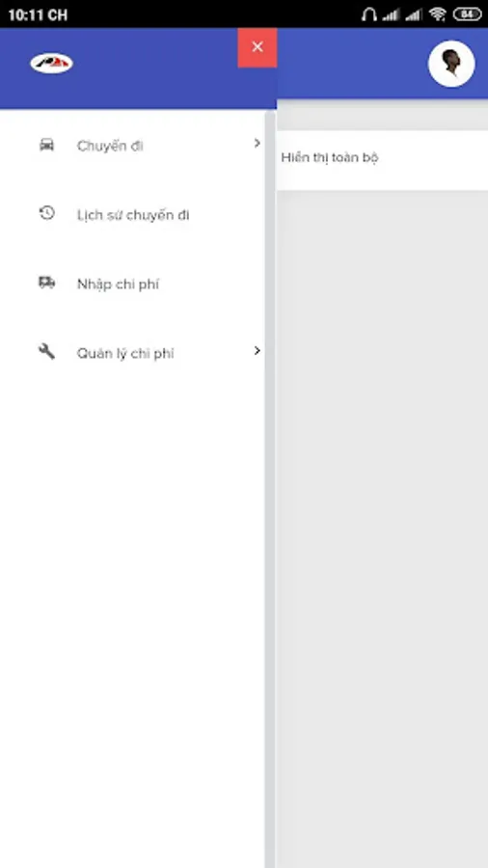
Task: Tap the grey empty area outside the drawer
Action: coord(382,526)
